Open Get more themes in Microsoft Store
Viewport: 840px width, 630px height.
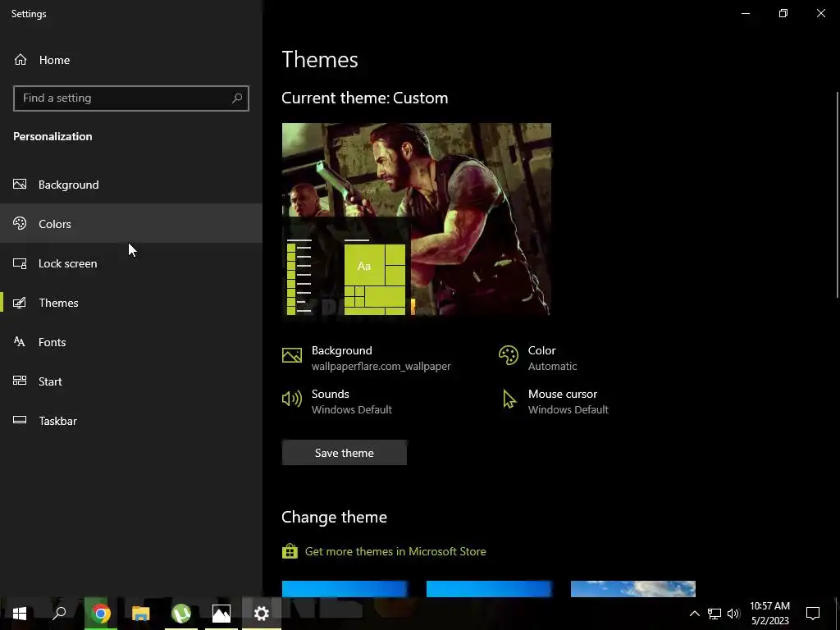(395, 551)
